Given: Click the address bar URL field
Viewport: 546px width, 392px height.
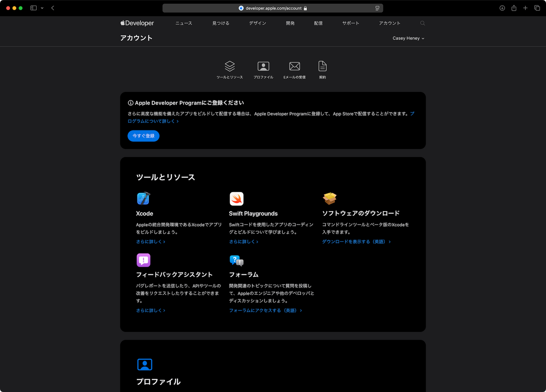Looking at the screenshot, I should pos(273,8).
